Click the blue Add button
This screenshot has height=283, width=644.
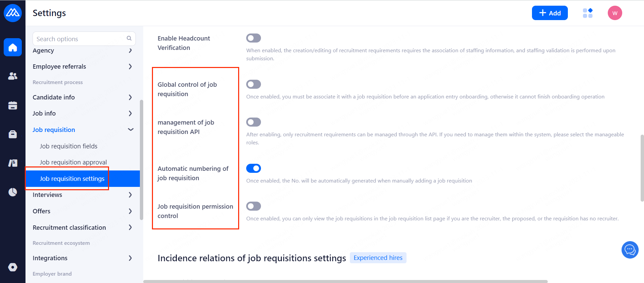click(550, 13)
